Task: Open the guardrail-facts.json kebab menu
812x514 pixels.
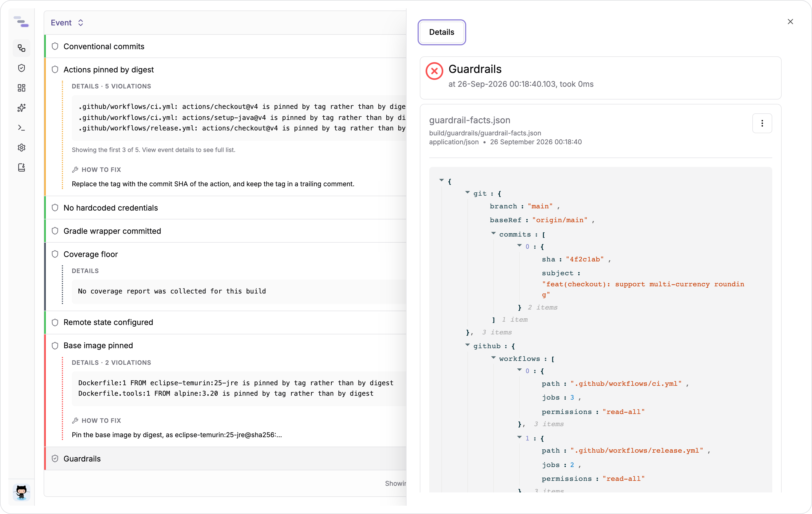Action: [x=762, y=123]
